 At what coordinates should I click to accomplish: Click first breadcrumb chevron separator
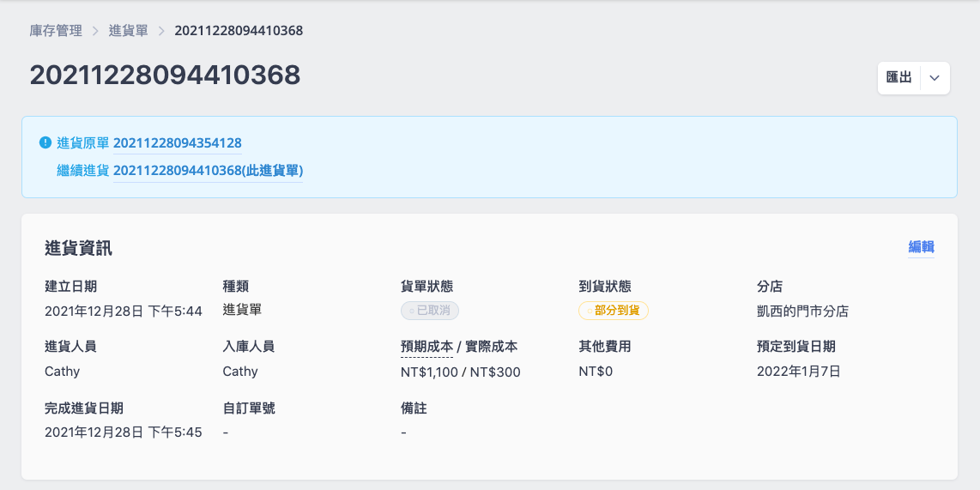(x=95, y=31)
